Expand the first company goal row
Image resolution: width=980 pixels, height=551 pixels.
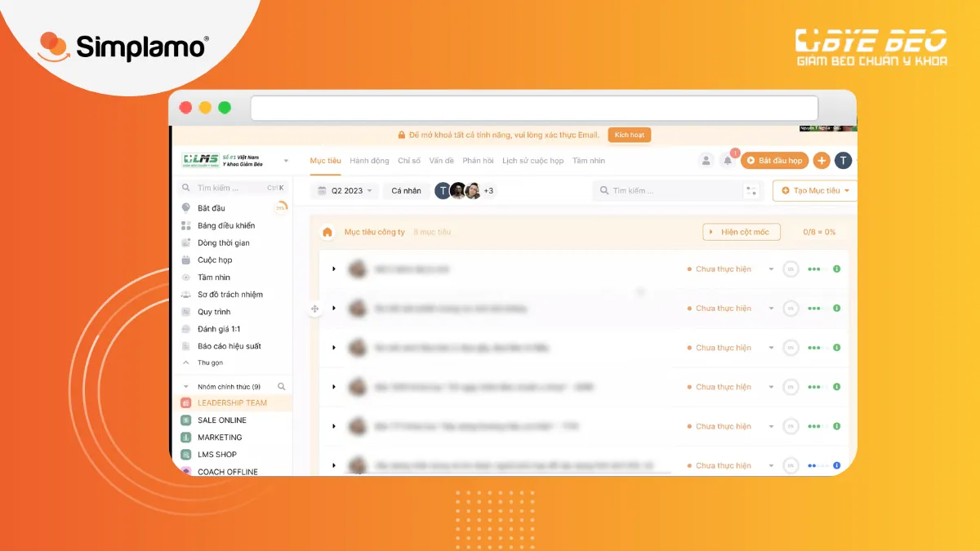tap(334, 269)
